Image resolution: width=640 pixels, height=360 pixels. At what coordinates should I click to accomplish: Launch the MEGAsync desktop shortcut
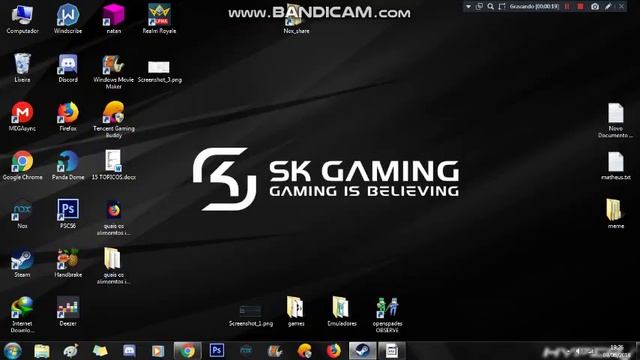click(22, 116)
